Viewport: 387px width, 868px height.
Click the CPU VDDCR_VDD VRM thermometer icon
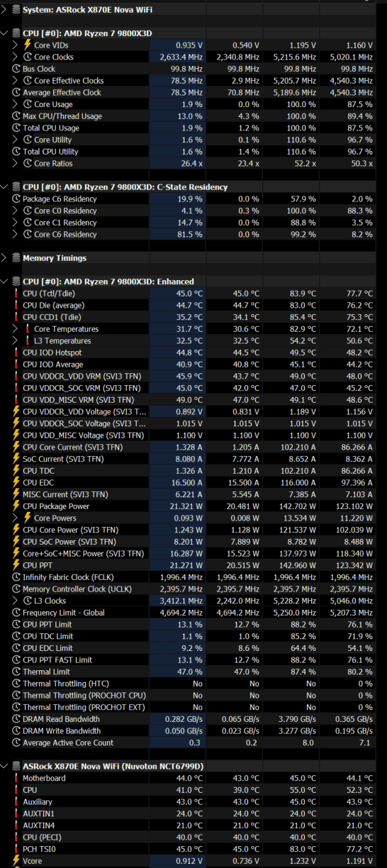click(x=16, y=376)
